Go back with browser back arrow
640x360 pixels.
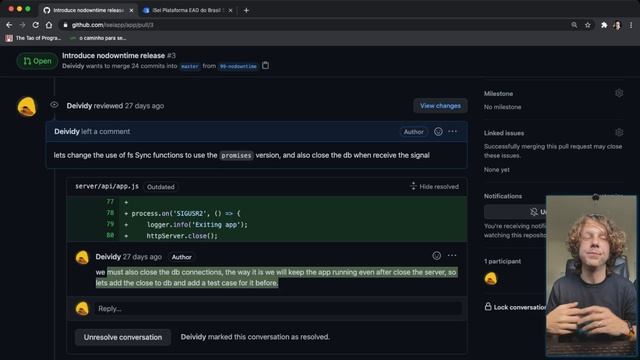(x=9, y=25)
